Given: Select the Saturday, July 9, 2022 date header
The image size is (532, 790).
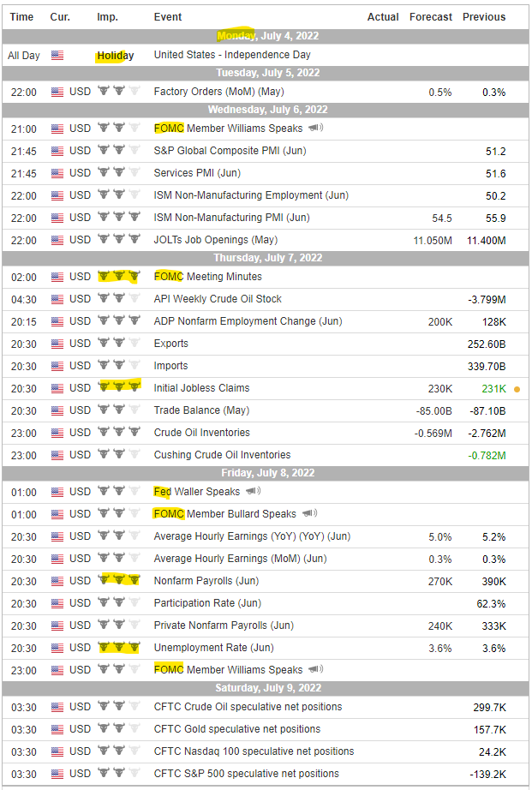Looking at the screenshot, I should [x=267, y=688].
